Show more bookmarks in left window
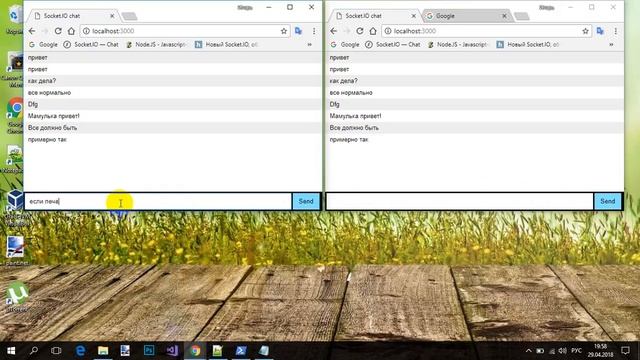This screenshot has height=360, width=640. point(309,44)
